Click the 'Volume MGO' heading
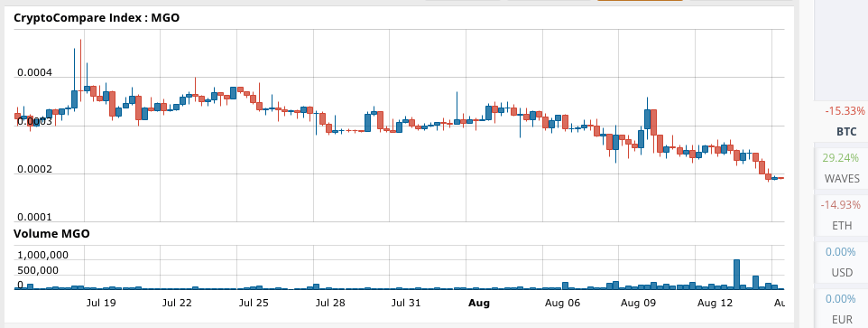This screenshot has height=328, width=868. tap(51, 234)
